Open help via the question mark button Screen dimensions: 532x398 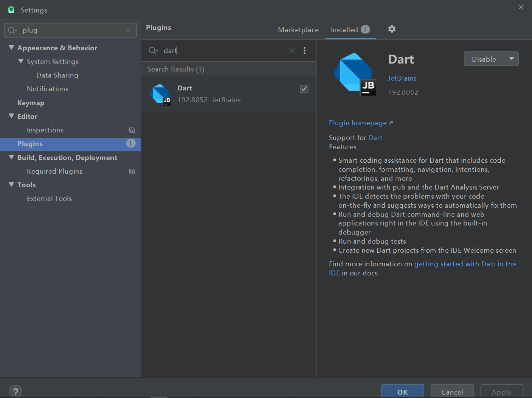(x=16, y=391)
